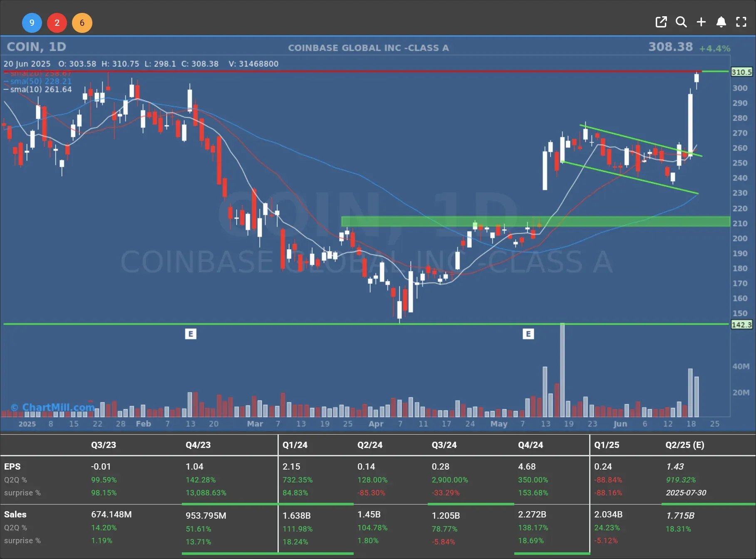
Task: Click the last price 308.38
Action: (x=670, y=47)
